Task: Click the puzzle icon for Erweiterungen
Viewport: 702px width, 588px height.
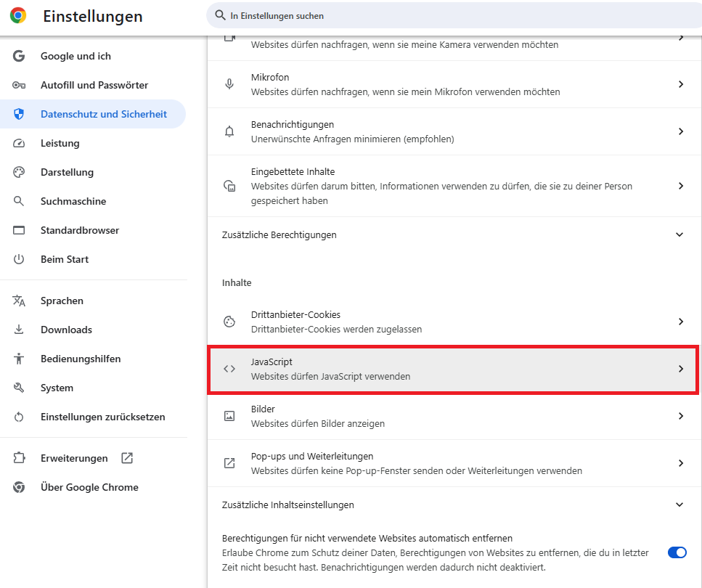Action: point(19,458)
